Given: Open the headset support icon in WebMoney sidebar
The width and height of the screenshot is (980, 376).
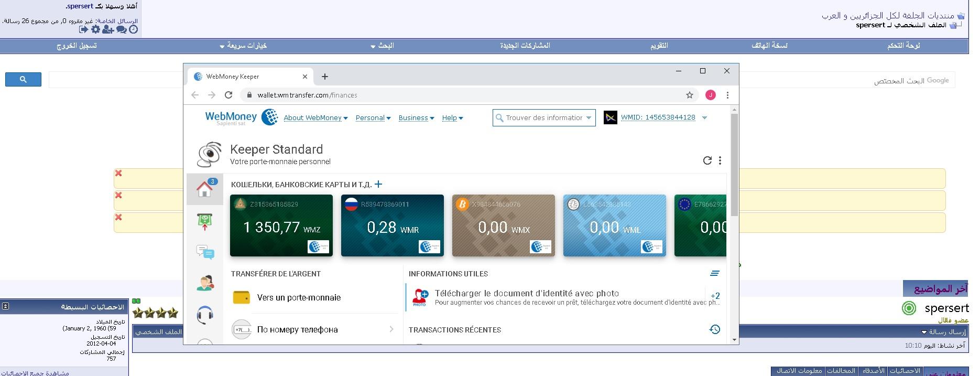Looking at the screenshot, I should point(204,315).
